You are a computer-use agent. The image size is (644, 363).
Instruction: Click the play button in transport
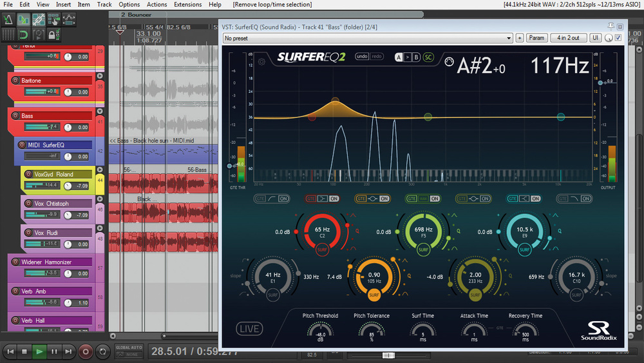(x=39, y=351)
